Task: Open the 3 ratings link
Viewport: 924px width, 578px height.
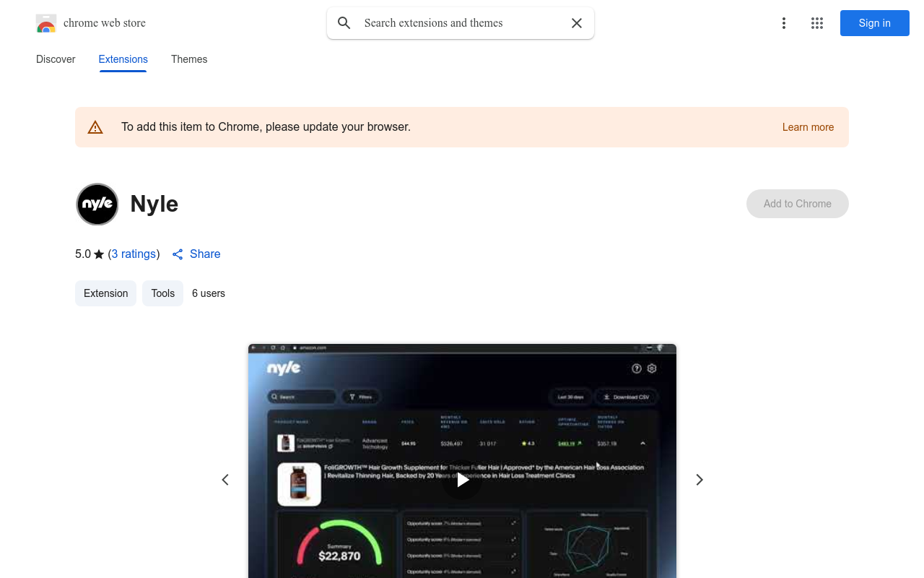Action: 134,254
